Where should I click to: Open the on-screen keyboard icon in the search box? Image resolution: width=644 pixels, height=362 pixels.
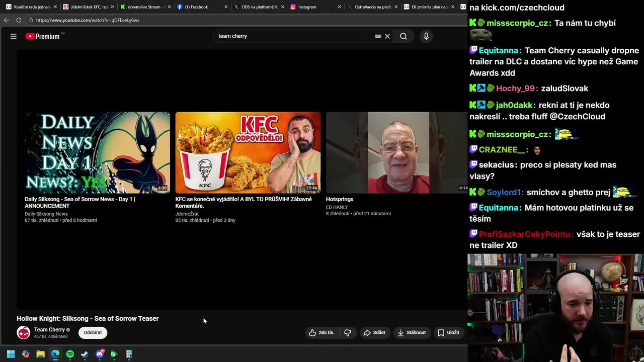[378, 36]
